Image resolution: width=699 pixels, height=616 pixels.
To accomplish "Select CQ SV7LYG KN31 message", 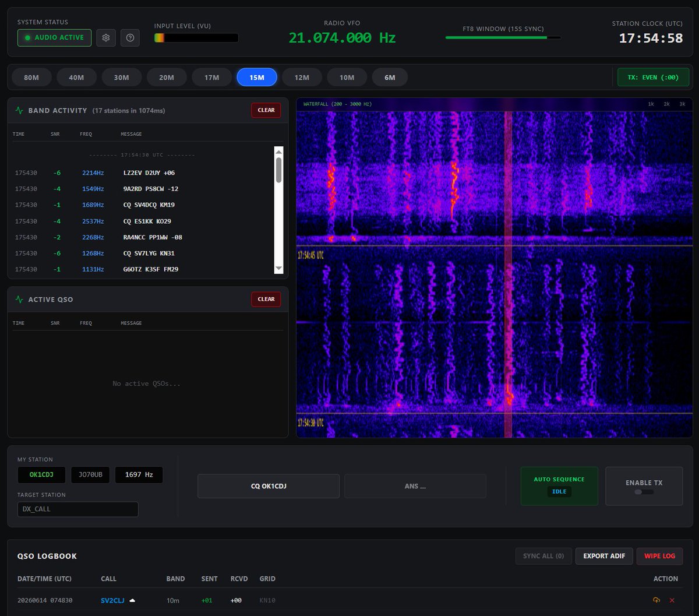I will tap(149, 254).
